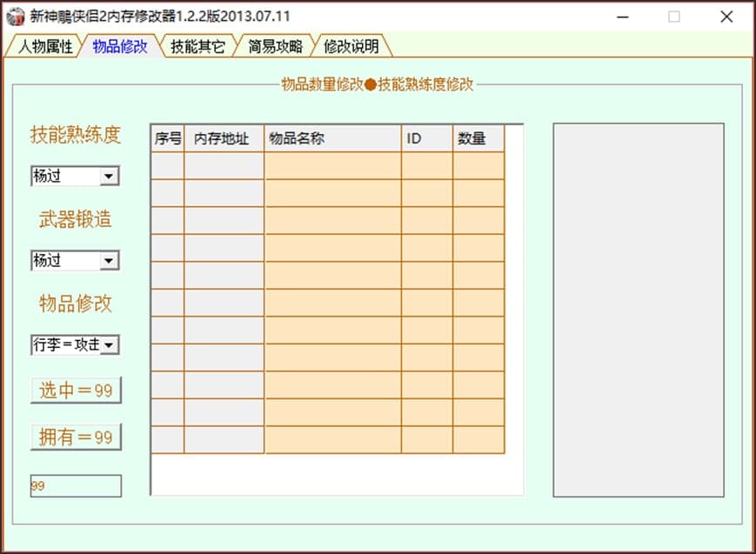Open the 修改说明 tab
Viewport: 756px width, 554px height.
(x=351, y=47)
